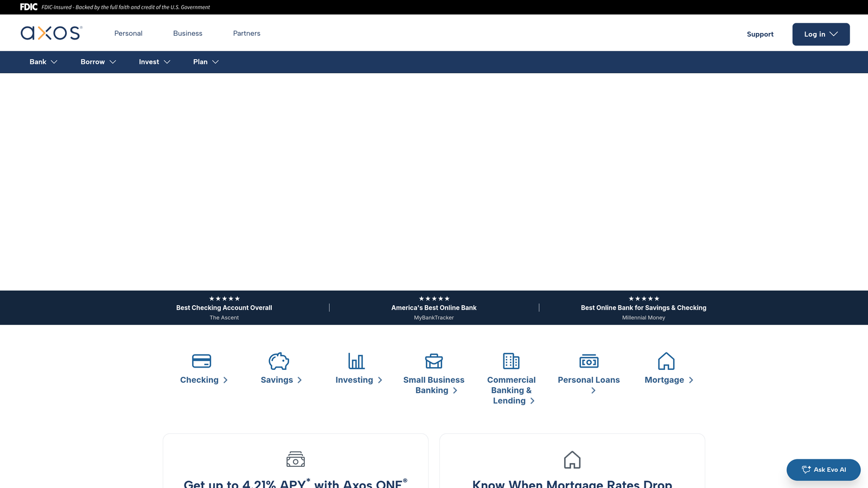This screenshot has width=868, height=488.
Task: Click the Commercial Banking building icon
Action: pos(511,361)
